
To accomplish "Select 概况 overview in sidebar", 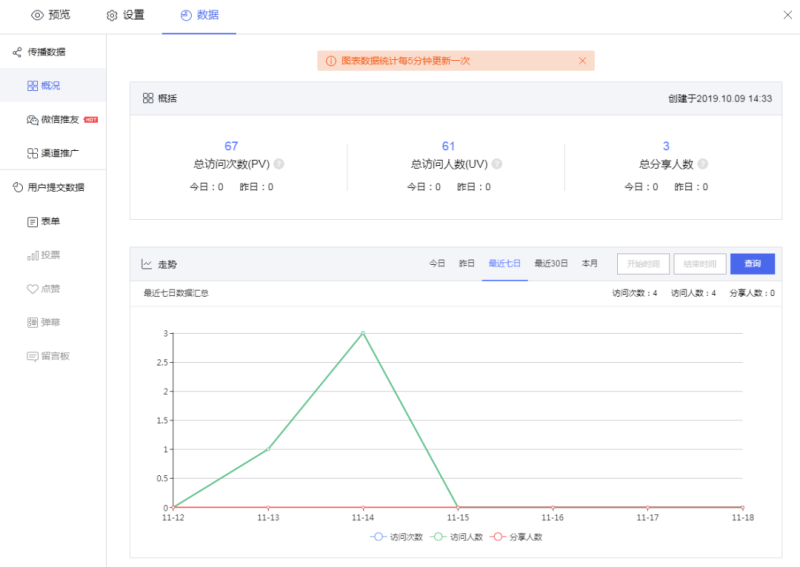I will tap(50, 86).
